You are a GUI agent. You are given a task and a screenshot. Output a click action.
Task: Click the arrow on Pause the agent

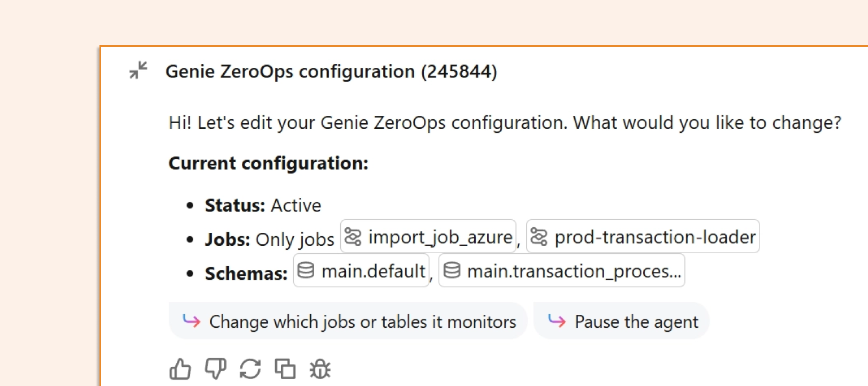click(557, 321)
